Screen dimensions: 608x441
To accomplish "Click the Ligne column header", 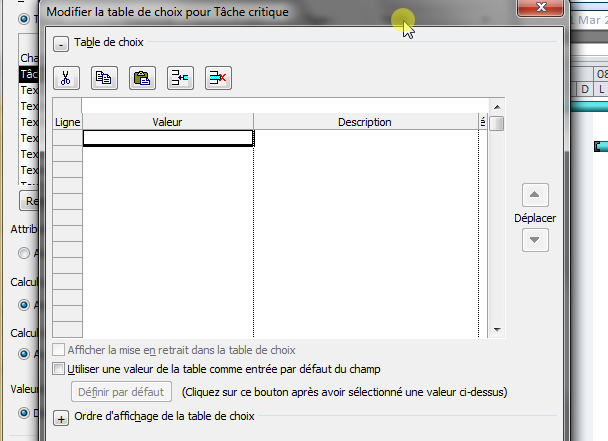I will (66, 122).
